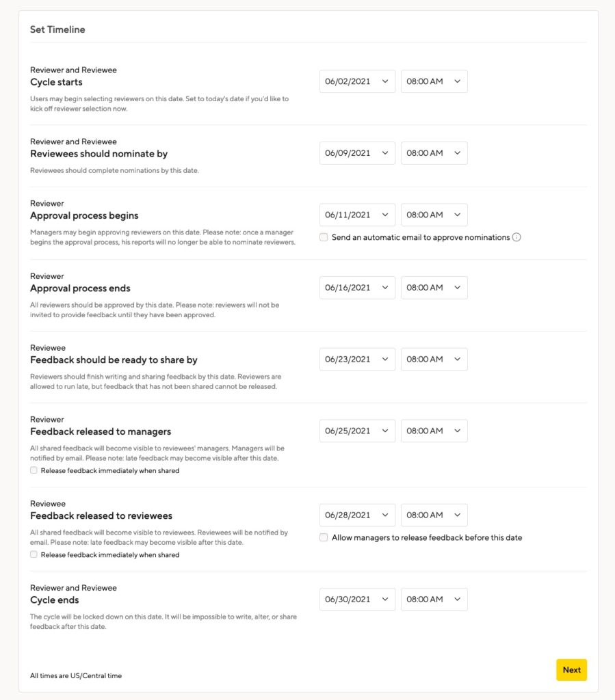Expand the Cycle ends date 06/30/2021

357,599
